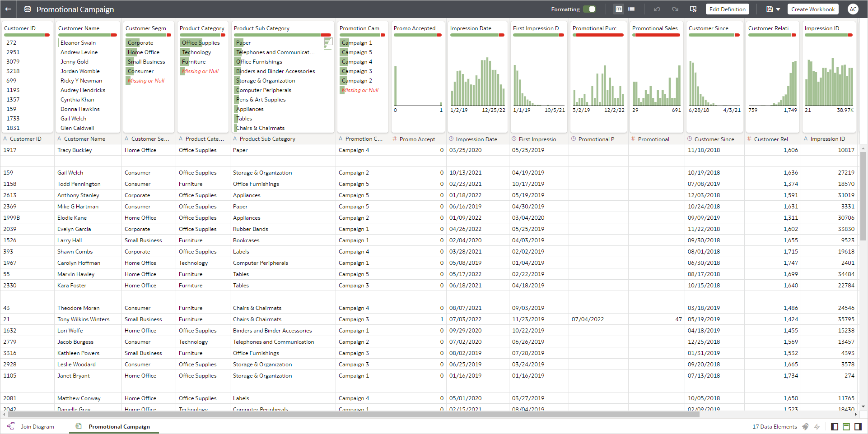Open the save options dropdown arrow
Viewport: 868px width, 434px height.
click(777, 9)
